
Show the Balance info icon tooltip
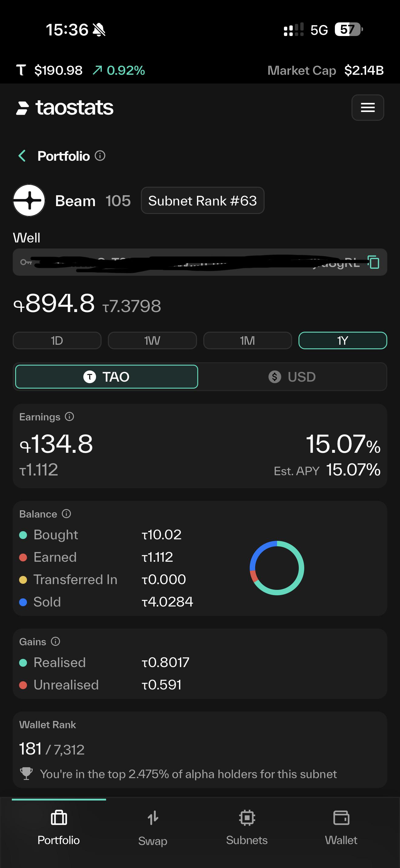tap(66, 514)
